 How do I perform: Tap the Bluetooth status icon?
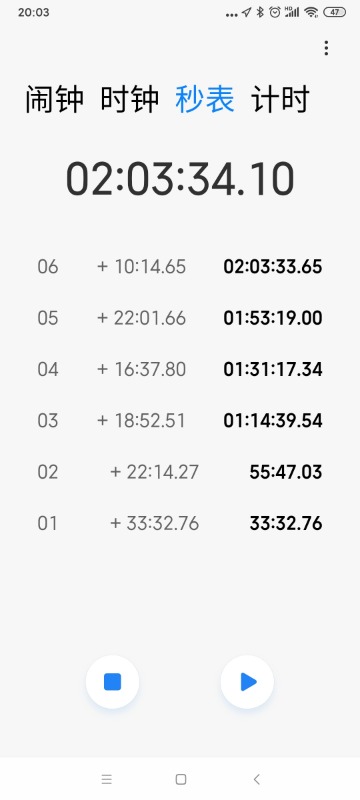[x=260, y=12]
